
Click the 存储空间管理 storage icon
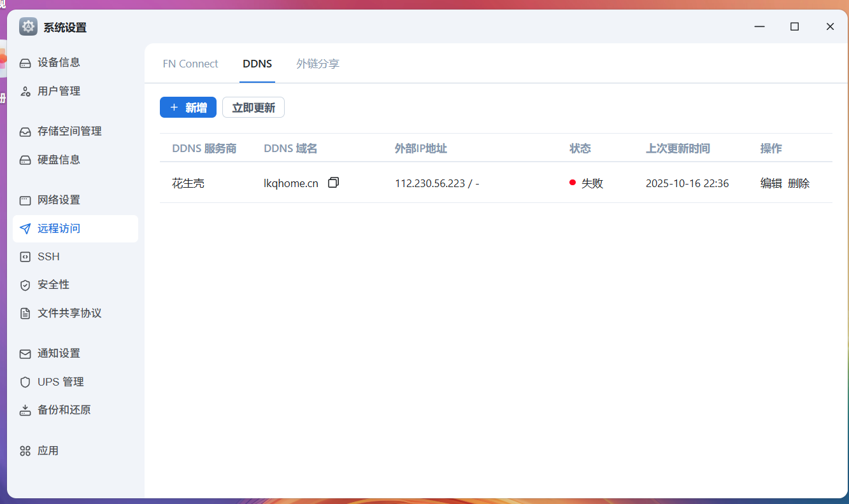tap(25, 132)
